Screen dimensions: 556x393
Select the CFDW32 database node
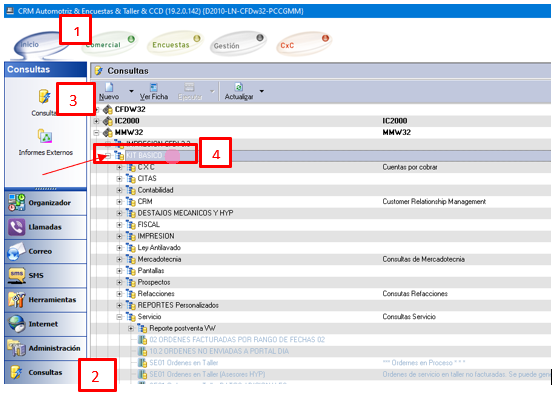point(130,109)
